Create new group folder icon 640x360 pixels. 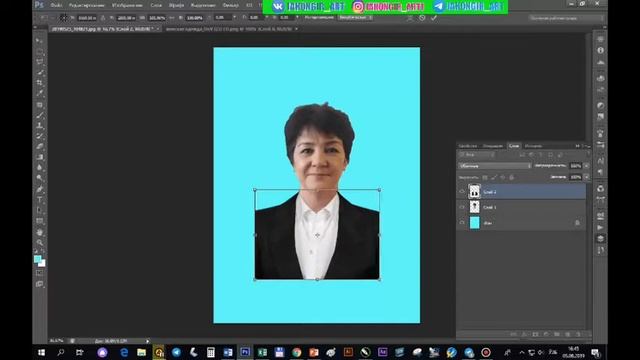557,334
